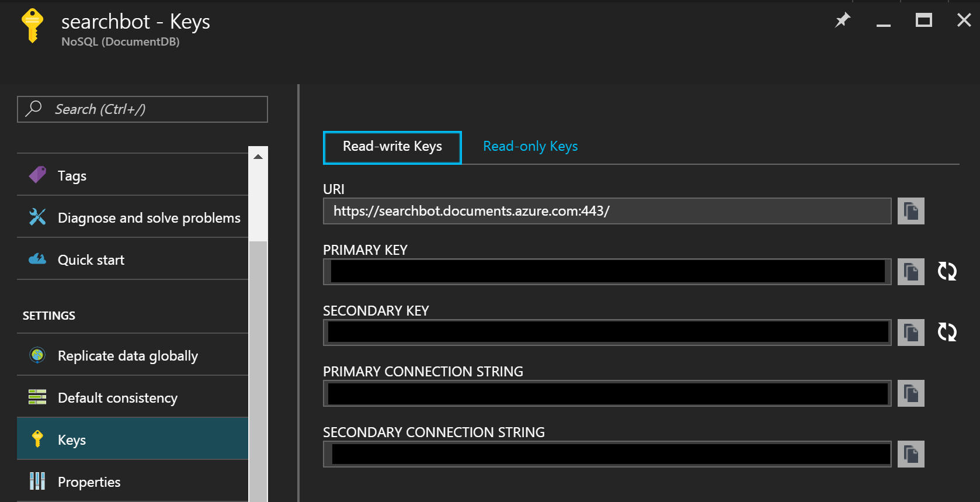Click the 'searchbot - Keys' title
Screen dimensions: 980x502
(135, 22)
